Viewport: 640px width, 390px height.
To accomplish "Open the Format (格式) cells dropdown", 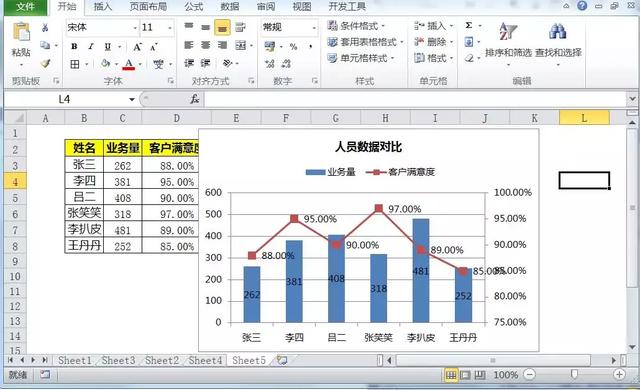I will click(433, 58).
